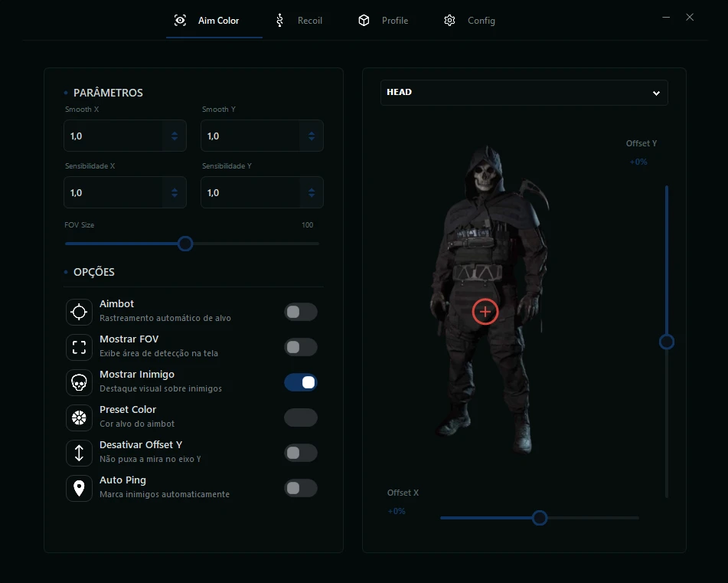Decrease Sensibilidade X with down arrow
Image resolution: width=728 pixels, height=583 pixels.
[x=175, y=195]
